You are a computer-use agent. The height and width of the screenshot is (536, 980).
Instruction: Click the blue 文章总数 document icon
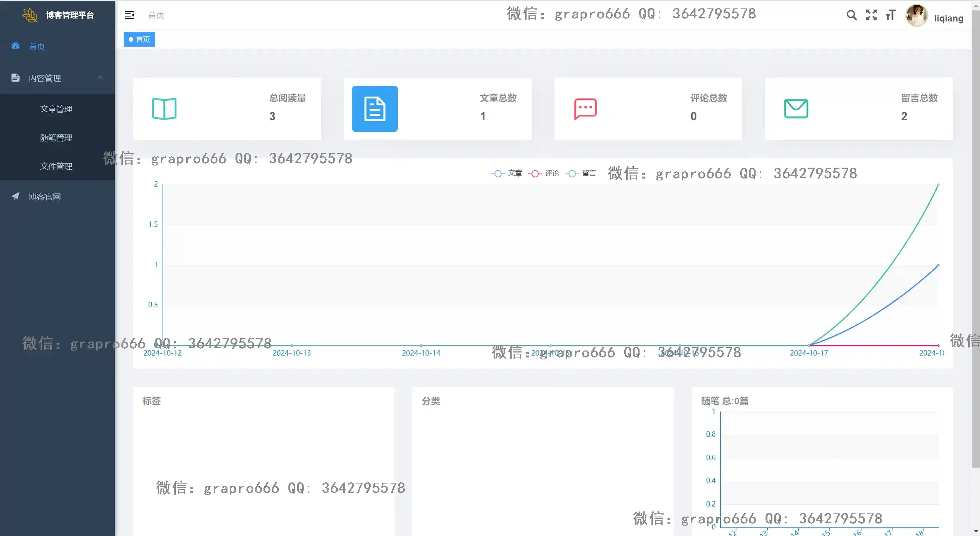pos(375,109)
